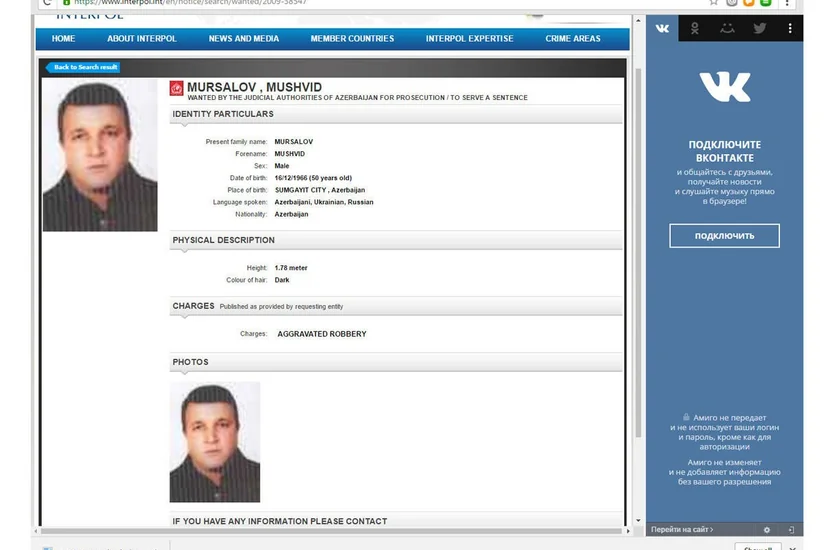Click the sidebar log-in door icon
This screenshot has width=824, height=550.
[x=791, y=530]
